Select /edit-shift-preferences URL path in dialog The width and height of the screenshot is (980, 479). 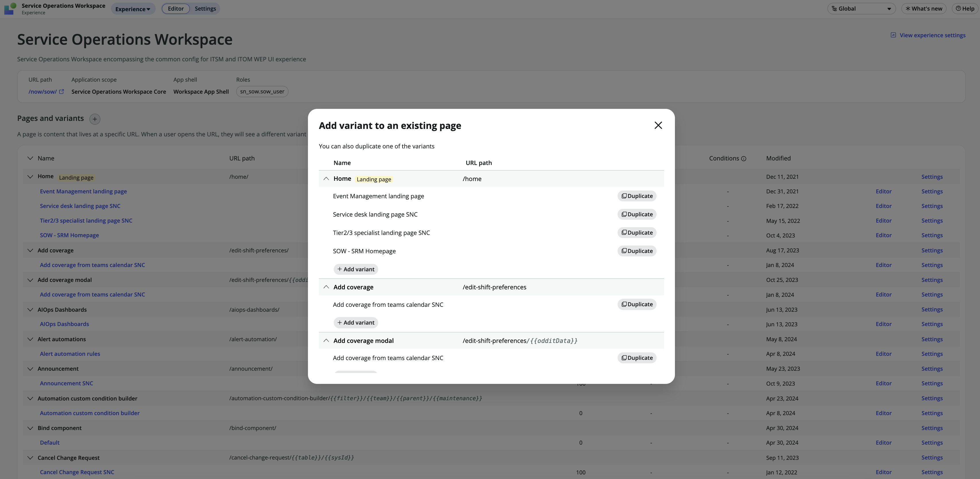tap(494, 287)
